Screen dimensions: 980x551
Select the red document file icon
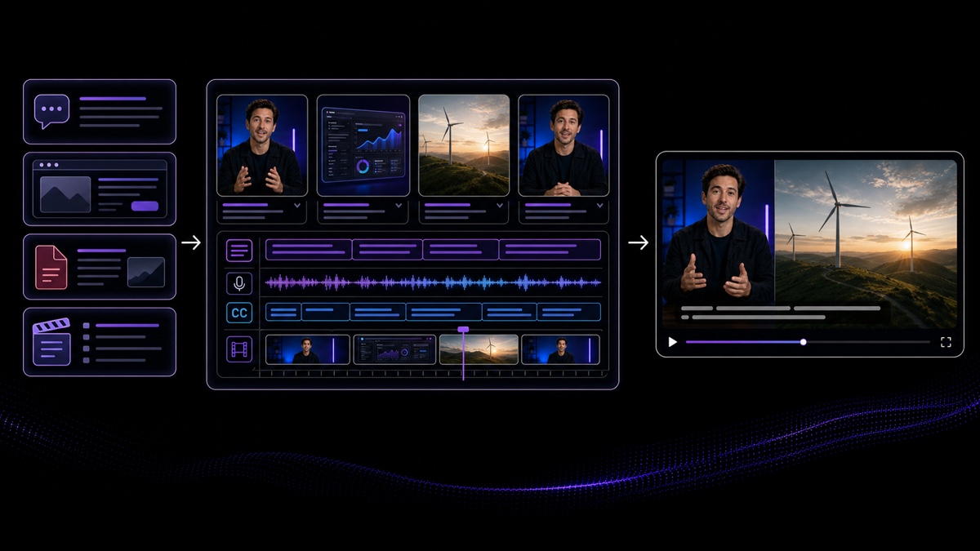pos(51,267)
